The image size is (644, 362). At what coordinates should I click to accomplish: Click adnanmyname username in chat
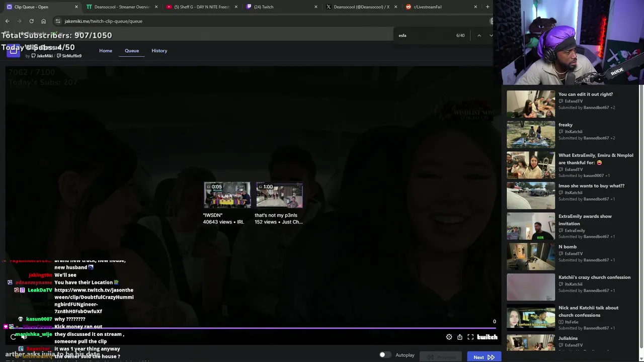(34, 283)
